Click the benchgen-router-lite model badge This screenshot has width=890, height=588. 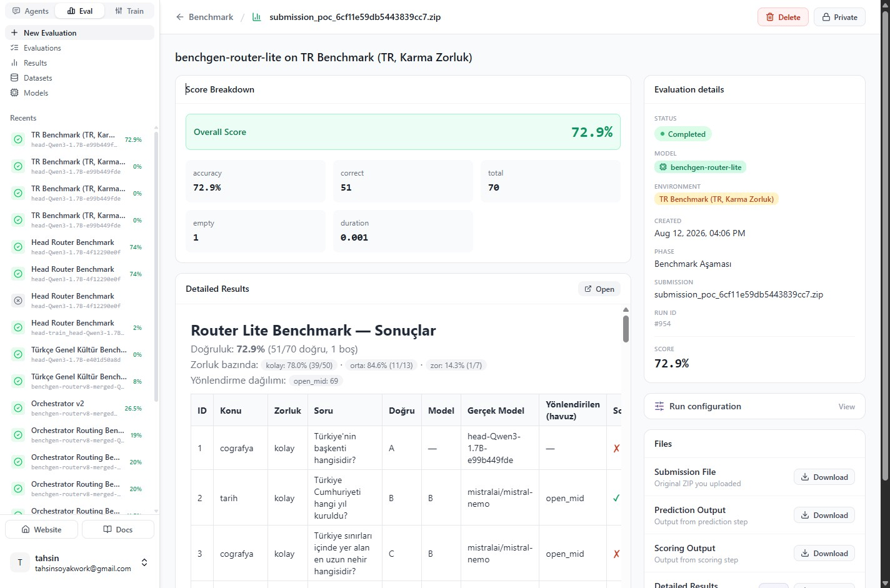pos(700,167)
